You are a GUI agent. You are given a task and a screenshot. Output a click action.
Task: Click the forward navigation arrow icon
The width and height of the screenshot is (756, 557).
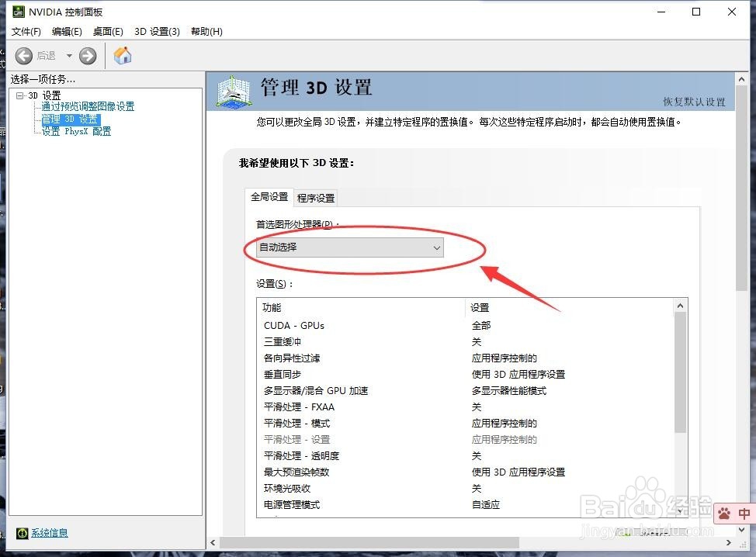pos(87,55)
